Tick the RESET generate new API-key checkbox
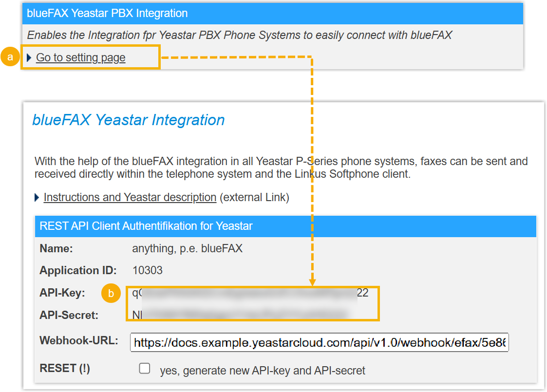Screen dimensions: 547x392 point(145,369)
